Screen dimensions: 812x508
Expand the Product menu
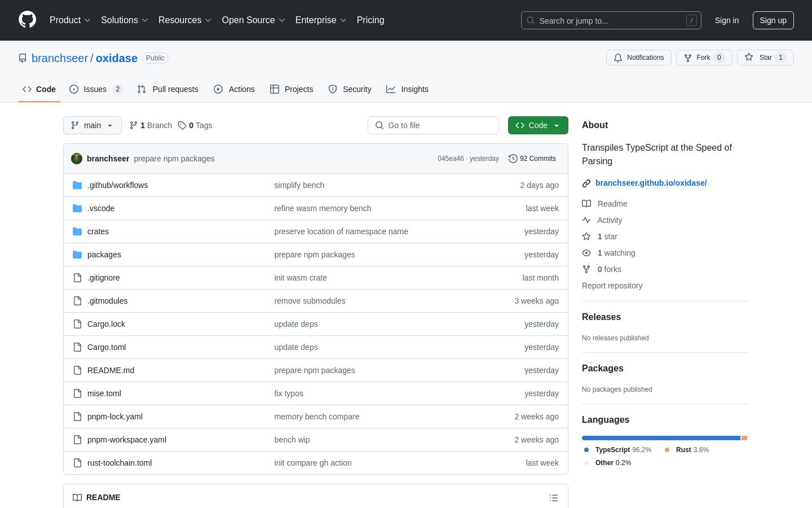pos(70,20)
